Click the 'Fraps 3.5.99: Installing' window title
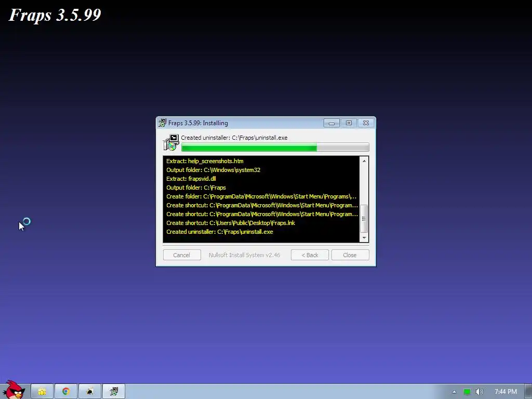The width and height of the screenshot is (532, 399). pos(198,123)
